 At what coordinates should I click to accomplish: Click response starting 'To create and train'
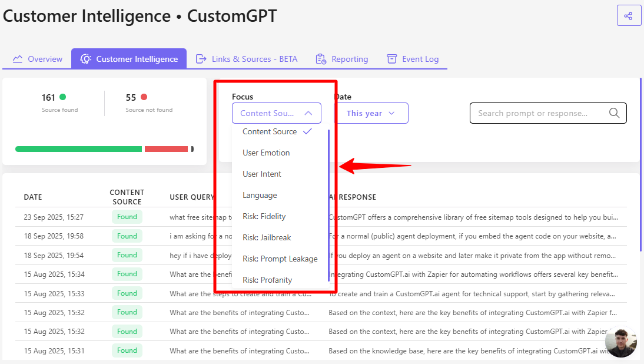(472, 294)
